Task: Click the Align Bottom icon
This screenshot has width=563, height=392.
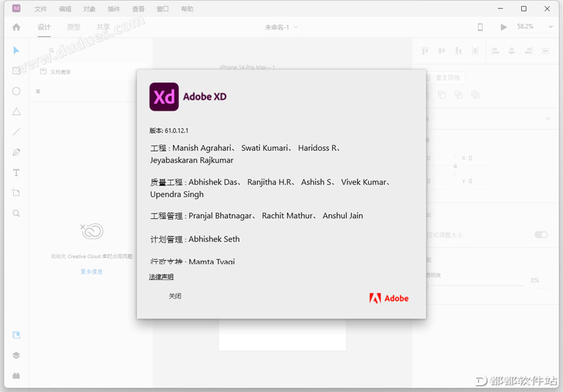Action: click(x=459, y=51)
